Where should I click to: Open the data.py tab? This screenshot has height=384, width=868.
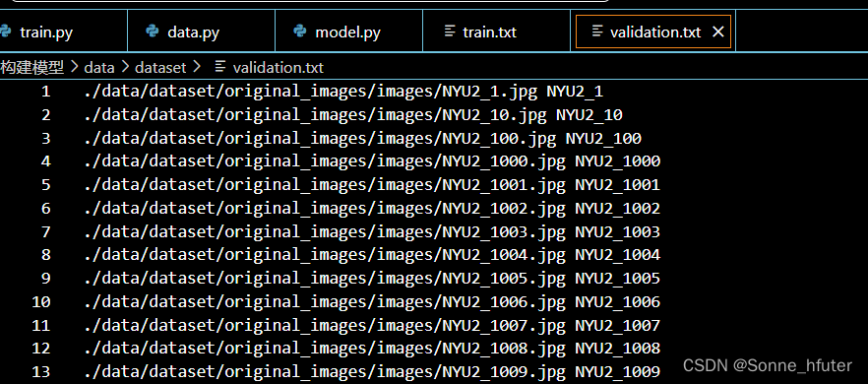pyautogui.click(x=202, y=32)
